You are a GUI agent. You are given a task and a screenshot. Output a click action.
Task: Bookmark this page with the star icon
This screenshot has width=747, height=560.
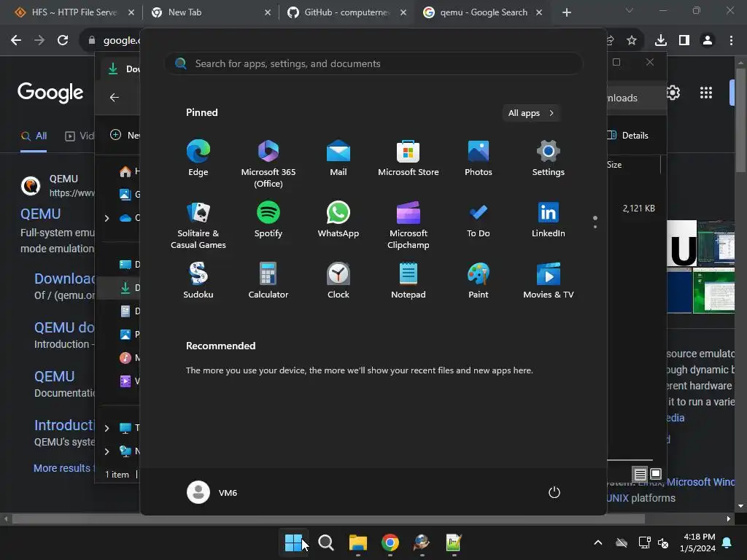click(632, 41)
